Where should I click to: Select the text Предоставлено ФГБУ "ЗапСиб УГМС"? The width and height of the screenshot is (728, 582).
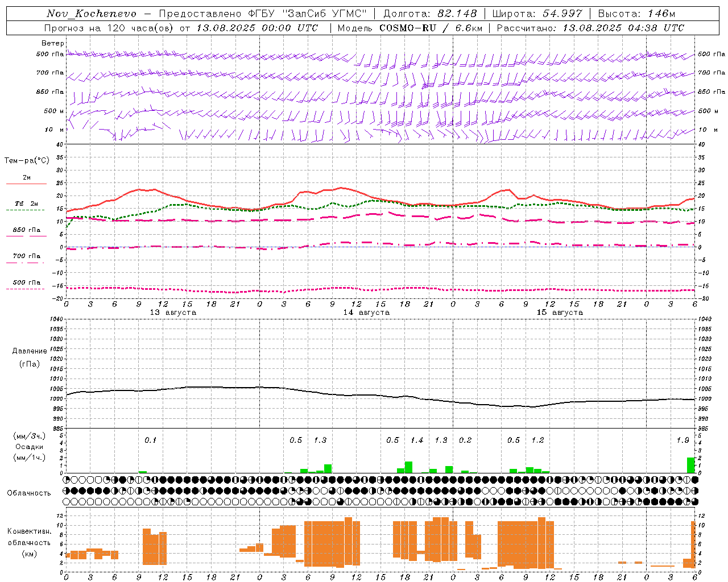point(263,14)
